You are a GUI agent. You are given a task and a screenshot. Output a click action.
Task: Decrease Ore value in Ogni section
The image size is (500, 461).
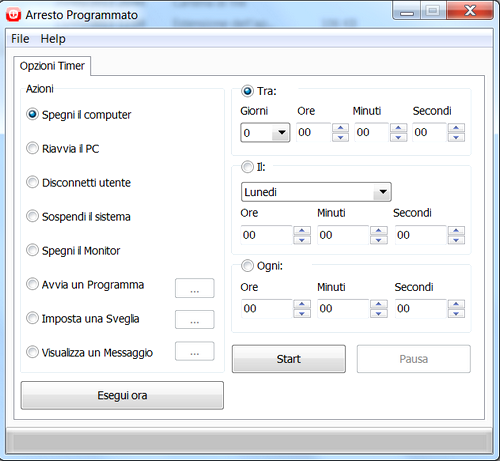coord(302,313)
